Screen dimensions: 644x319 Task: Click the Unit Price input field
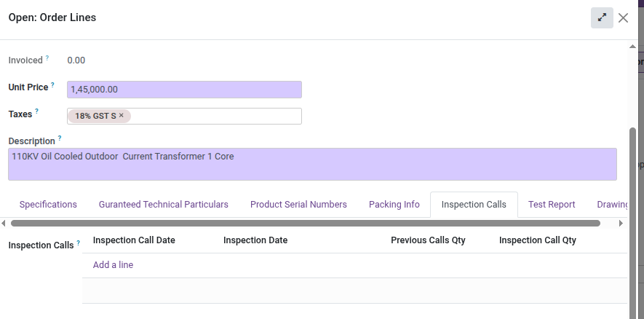(184, 90)
